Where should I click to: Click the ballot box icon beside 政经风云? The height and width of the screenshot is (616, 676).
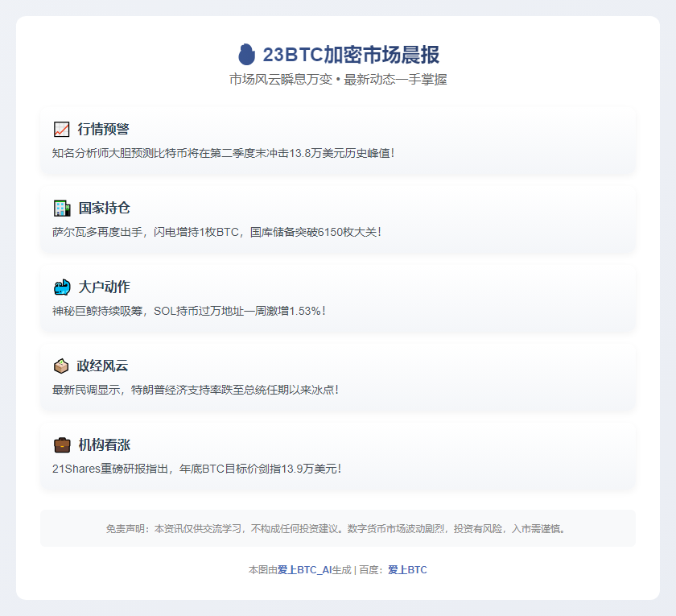(61, 366)
